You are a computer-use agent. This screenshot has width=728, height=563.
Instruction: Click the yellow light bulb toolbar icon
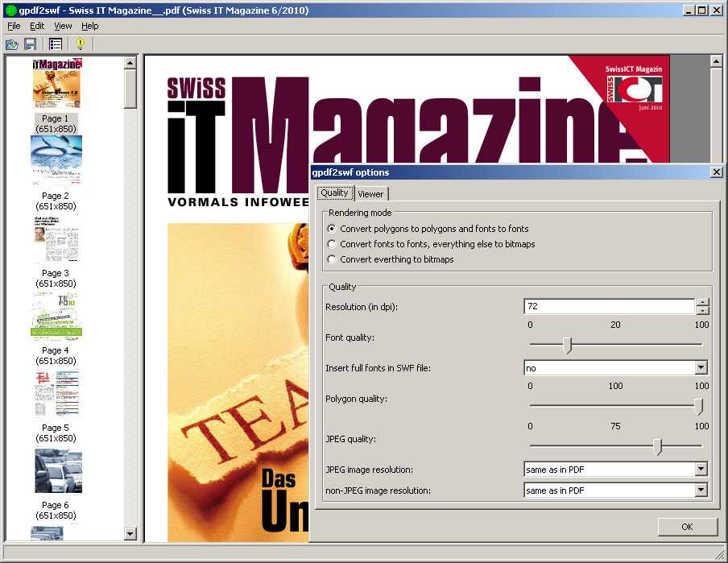[80, 44]
